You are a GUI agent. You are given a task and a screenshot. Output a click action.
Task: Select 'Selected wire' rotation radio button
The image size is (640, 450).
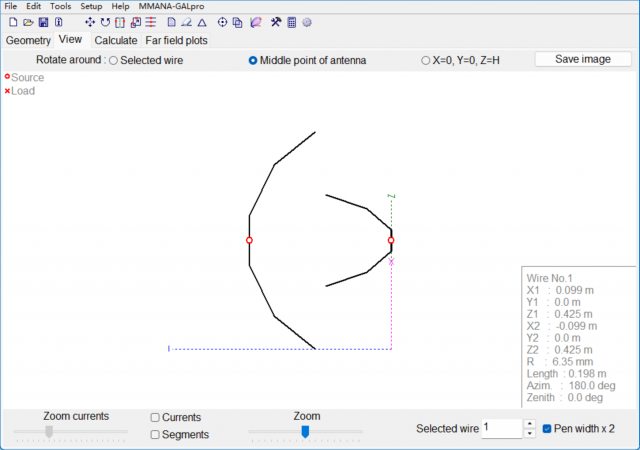(x=113, y=60)
